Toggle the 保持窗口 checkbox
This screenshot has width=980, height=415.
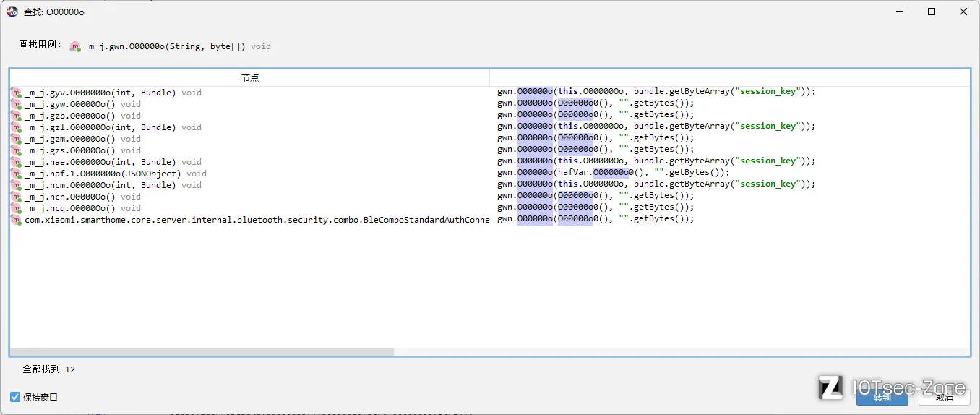(15, 397)
